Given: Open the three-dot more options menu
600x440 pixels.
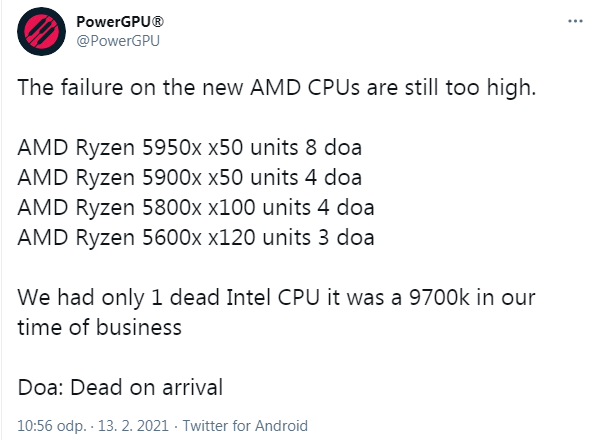Looking at the screenshot, I should tap(575, 21).
